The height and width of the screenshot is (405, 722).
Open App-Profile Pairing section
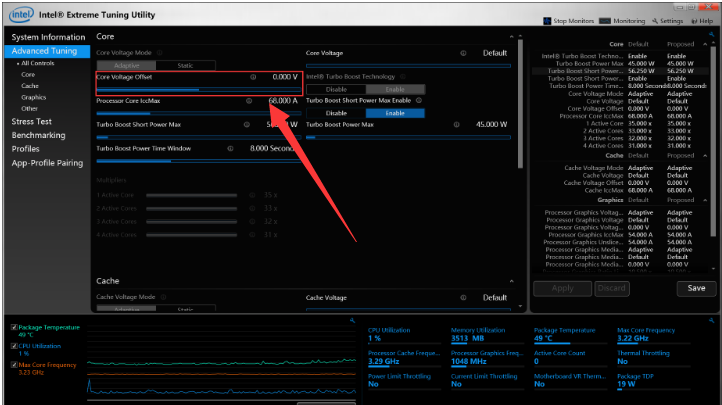pyautogui.click(x=48, y=163)
